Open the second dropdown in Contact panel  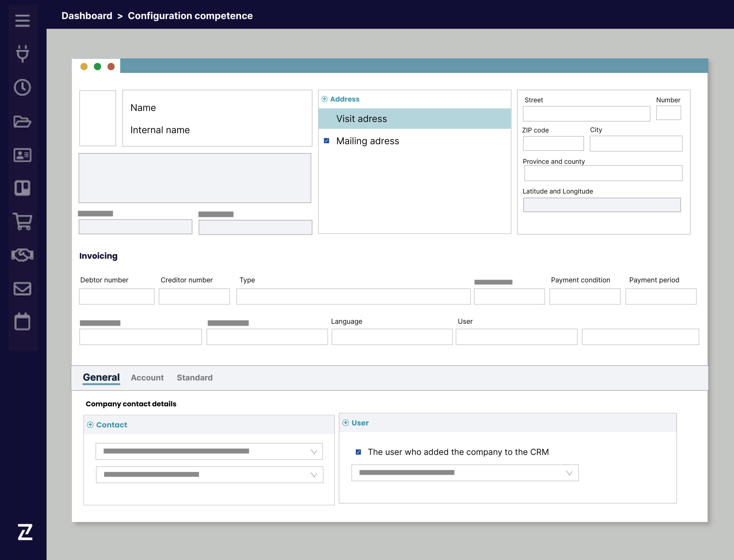209,475
